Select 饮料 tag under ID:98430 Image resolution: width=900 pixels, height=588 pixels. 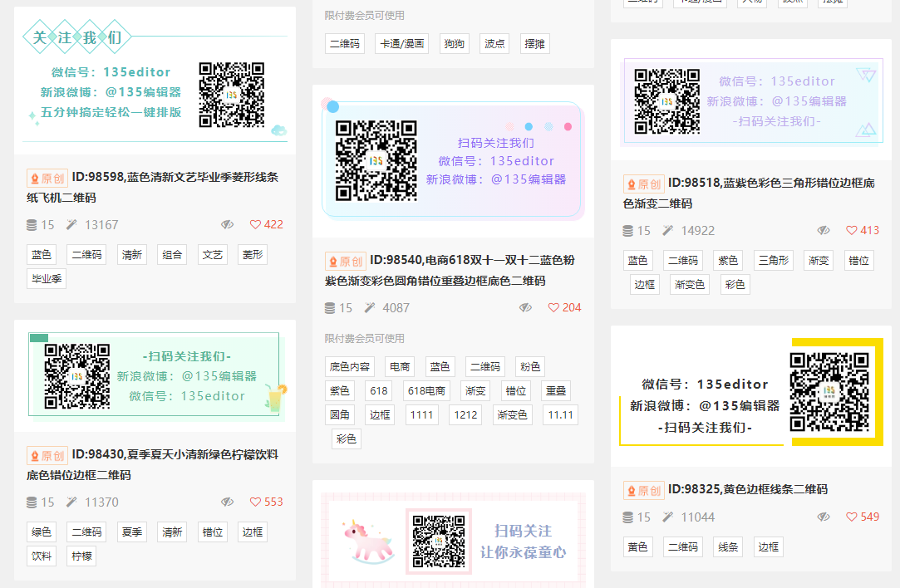click(42, 556)
